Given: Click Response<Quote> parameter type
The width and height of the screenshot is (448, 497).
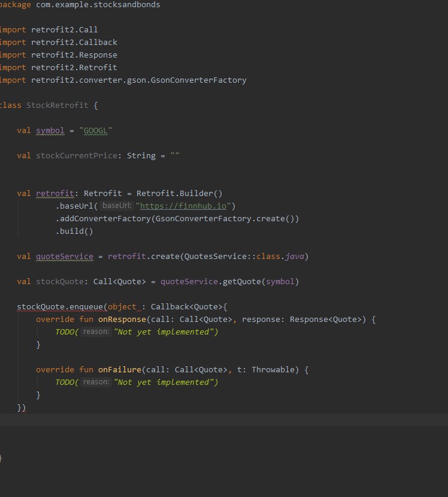Looking at the screenshot, I should point(326,320).
